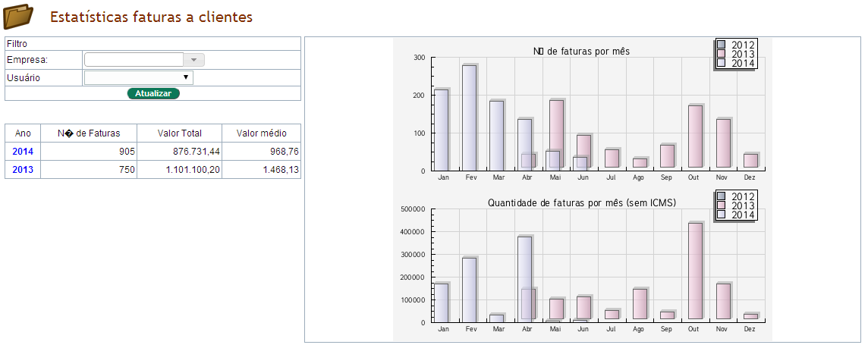
Task: Click the Quantidade de faturas por mês chart title
Action: [x=582, y=203]
